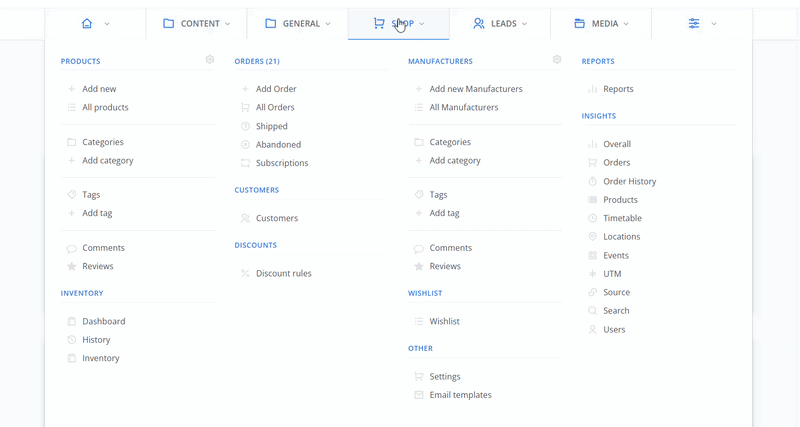The width and height of the screenshot is (800, 427).
Task: Click the magnifier icon beside Search
Action: click(592, 311)
